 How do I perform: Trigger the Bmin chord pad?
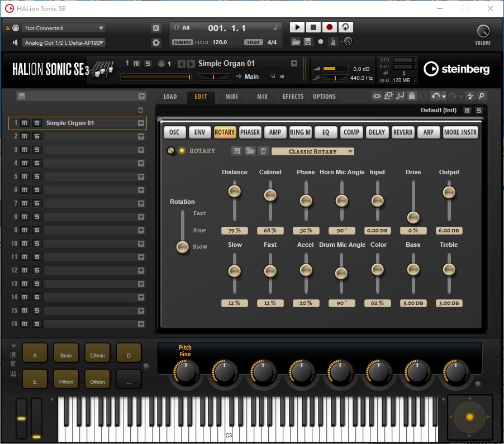(66, 353)
